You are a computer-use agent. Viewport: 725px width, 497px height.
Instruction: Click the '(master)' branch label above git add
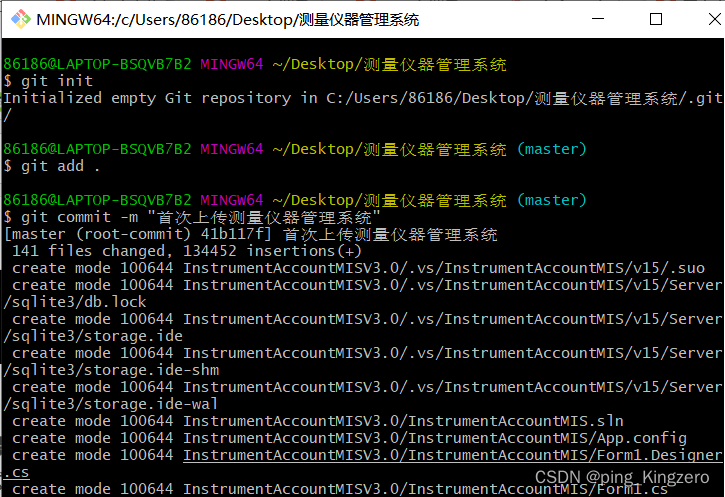(551, 149)
